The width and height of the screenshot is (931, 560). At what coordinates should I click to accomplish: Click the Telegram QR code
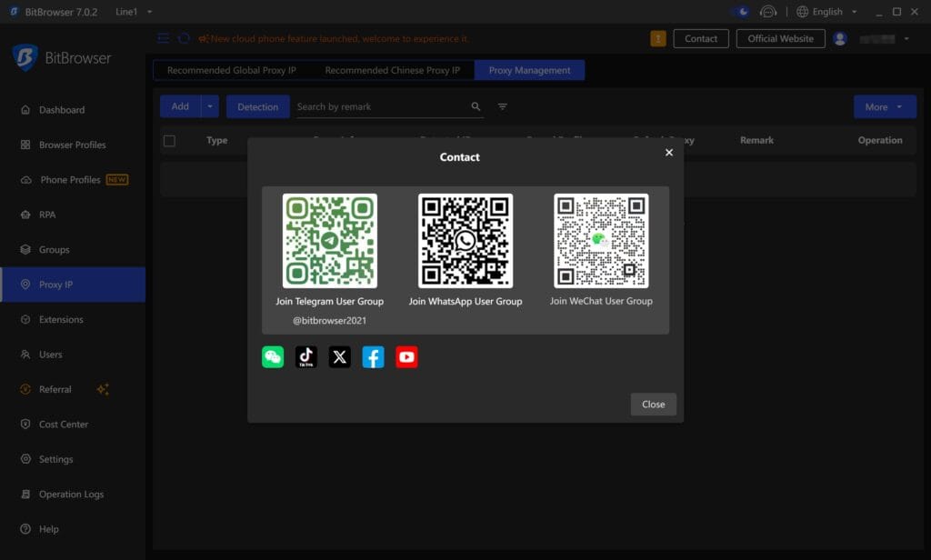(x=329, y=241)
